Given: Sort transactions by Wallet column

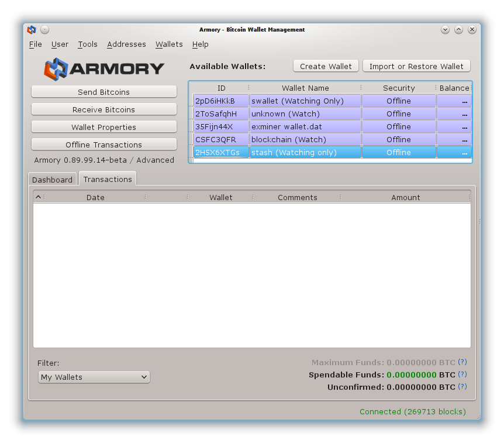Looking at the screenshot, I should (220, 197).
